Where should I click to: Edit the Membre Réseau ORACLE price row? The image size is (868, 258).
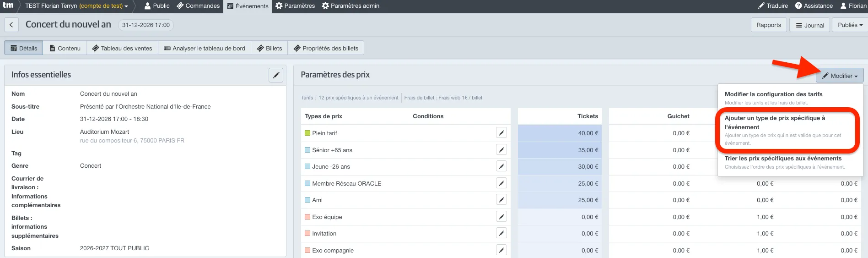click(501, 183)
